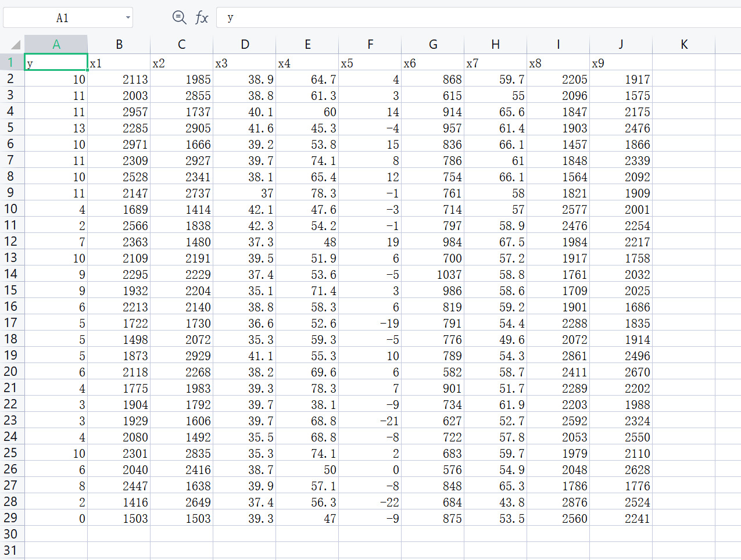The image size is (741, 560).
Task: Select column H header
Action: pos(496,44)
